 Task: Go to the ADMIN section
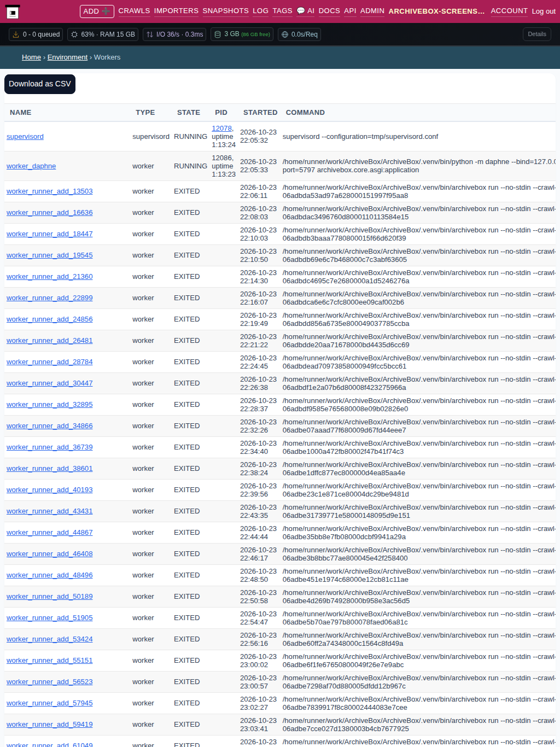coord(372,11)
